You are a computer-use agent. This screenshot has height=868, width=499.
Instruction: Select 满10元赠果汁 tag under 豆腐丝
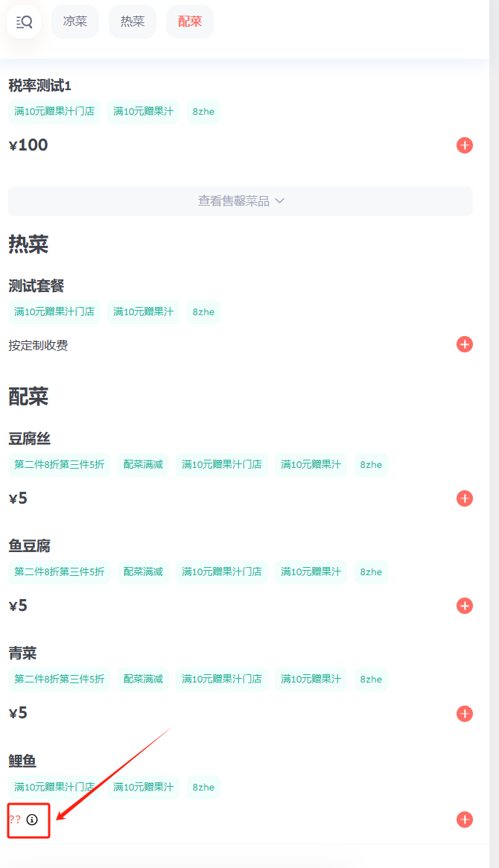[x=311, y=464]
